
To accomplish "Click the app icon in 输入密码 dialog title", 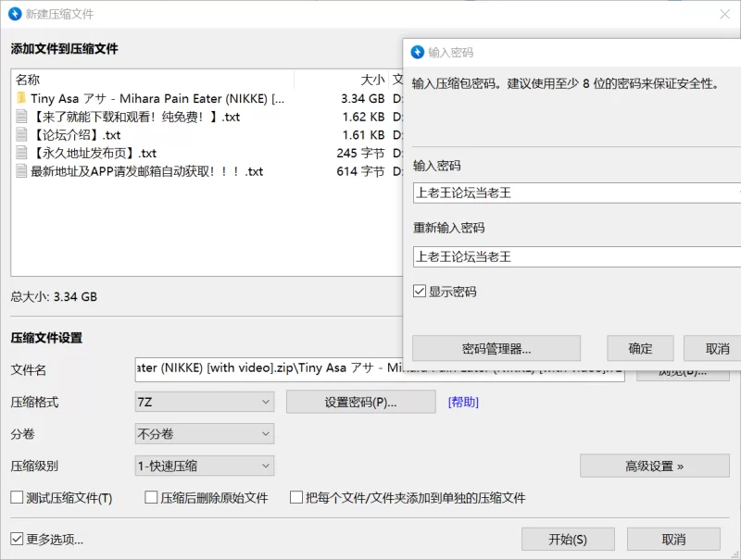I will pyautogui.click(x=417, y=53).
